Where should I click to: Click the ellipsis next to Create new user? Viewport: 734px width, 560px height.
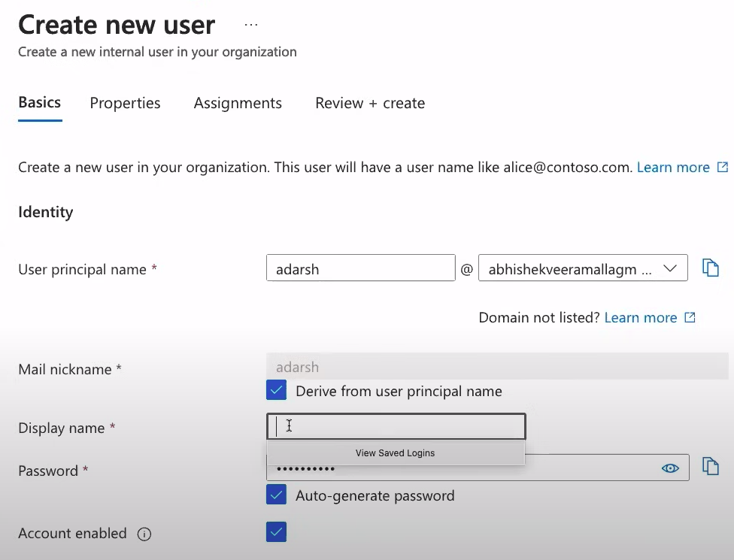click(250, 24)
